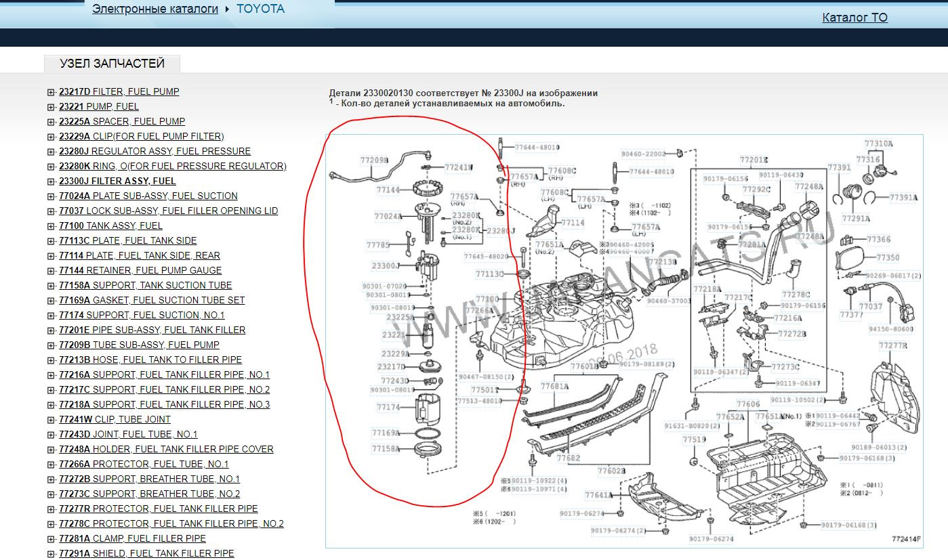Open 77243D JOINT, FUEL TUBE, NO.1 link
Screen dimensions: 948x560
[x=128, y=434]
